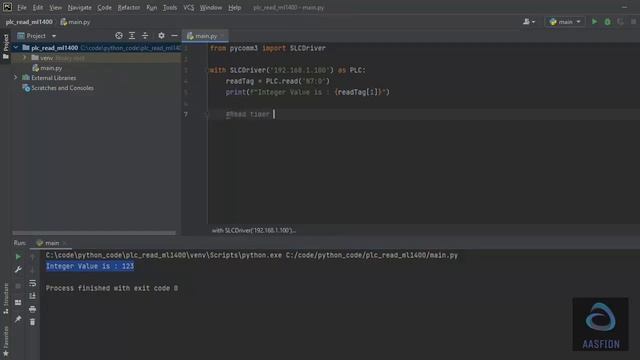The width and height of the screenshot is (640, 360).
Task: Click highlighted Integer Value is : 123 output
Action: point(90,266)
